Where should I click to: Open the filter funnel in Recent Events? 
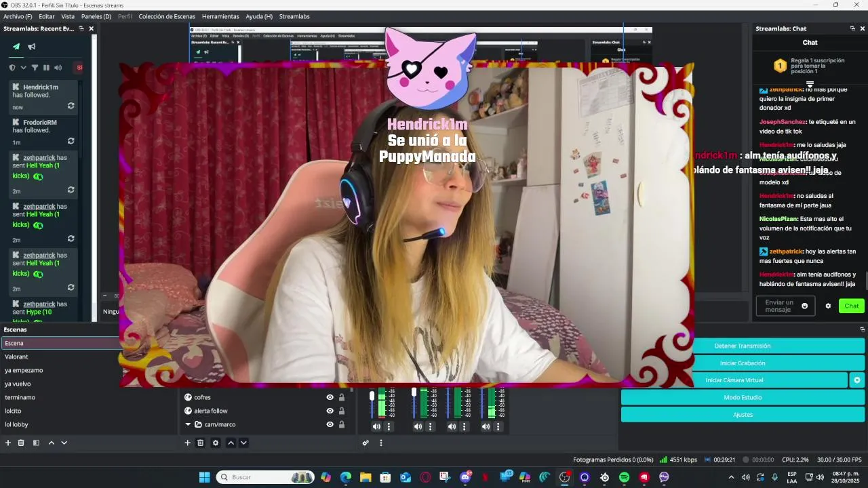pos(35,68)
